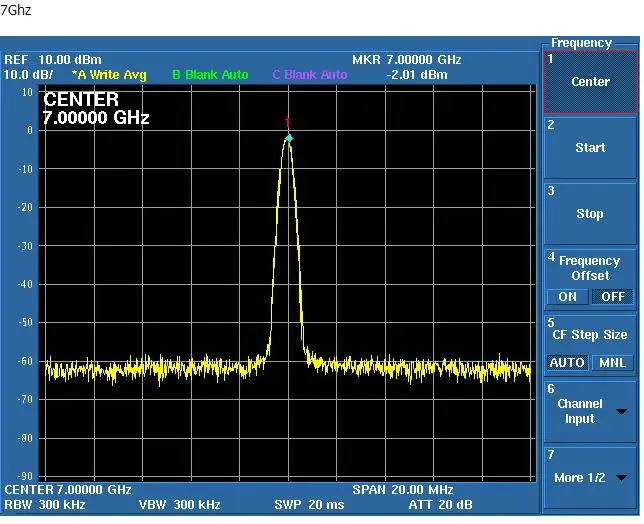
Task: Click the MKR 7.00000 GHz readout
Action: click(407, 60)
